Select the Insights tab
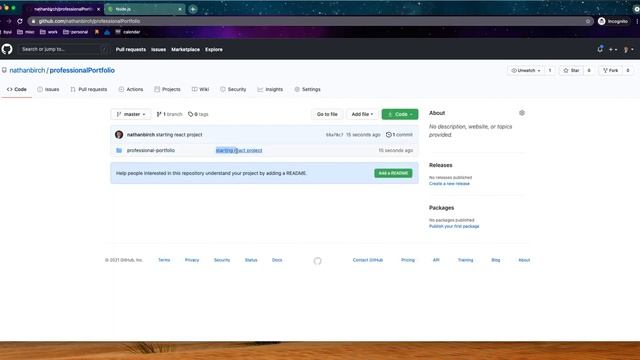The height and width of the screenshot is (360, 640). point(270,89)
